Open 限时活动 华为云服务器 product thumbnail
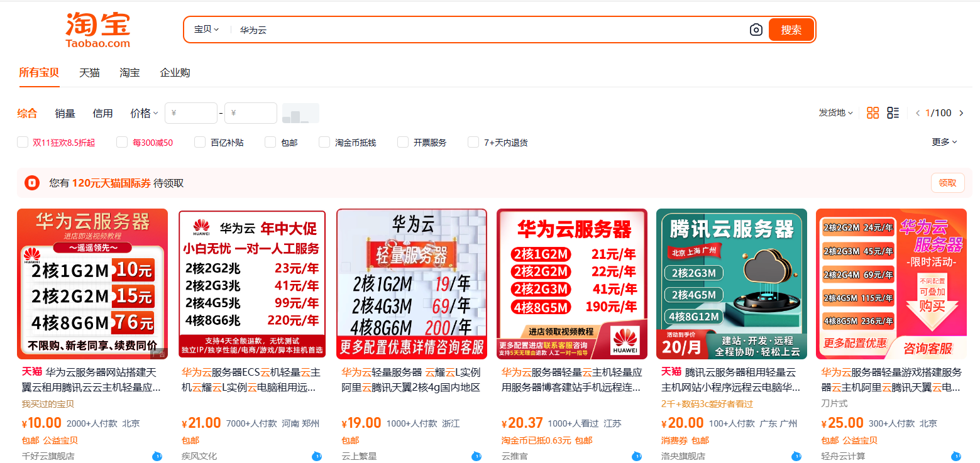The width and height of the screenshot is (980, 463). coord(891,284)
